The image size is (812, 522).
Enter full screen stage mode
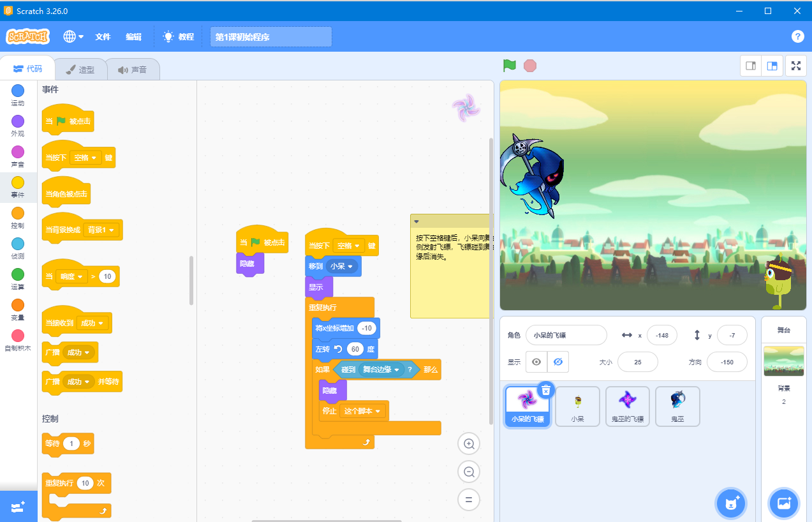(x=796, y=66)
